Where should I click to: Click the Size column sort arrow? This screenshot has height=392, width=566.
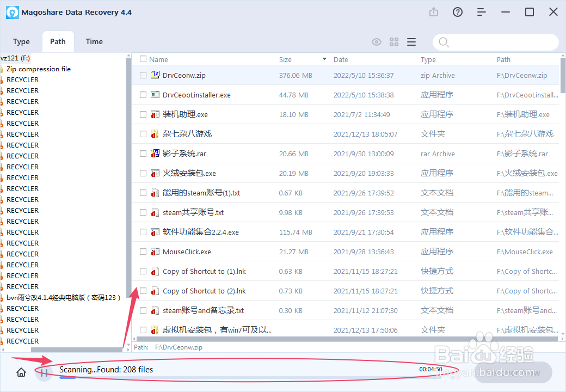(x=324, y=59)
